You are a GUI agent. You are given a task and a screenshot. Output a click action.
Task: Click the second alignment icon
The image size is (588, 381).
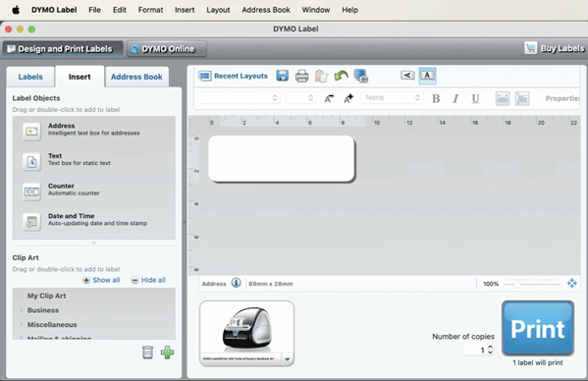tap(522, 98)
